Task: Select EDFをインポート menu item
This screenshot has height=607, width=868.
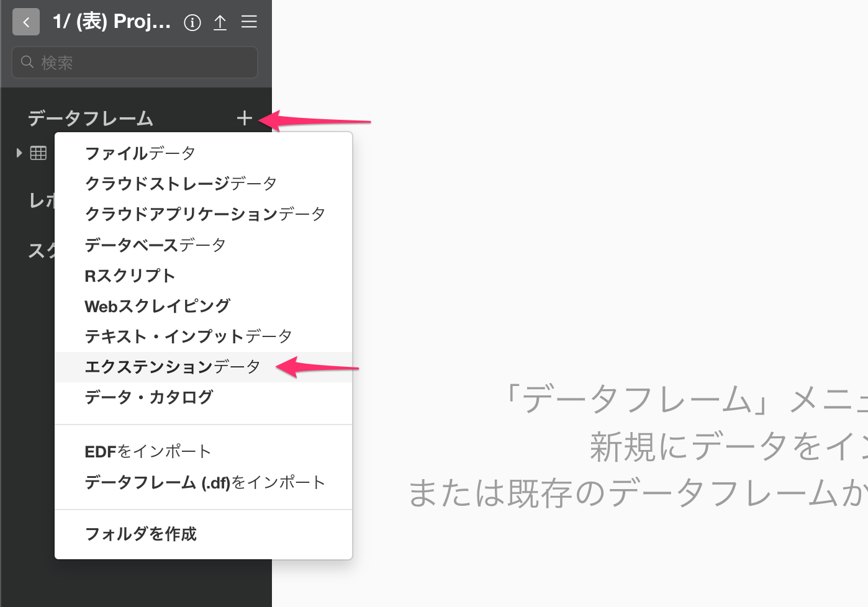Action: (203, 452)
